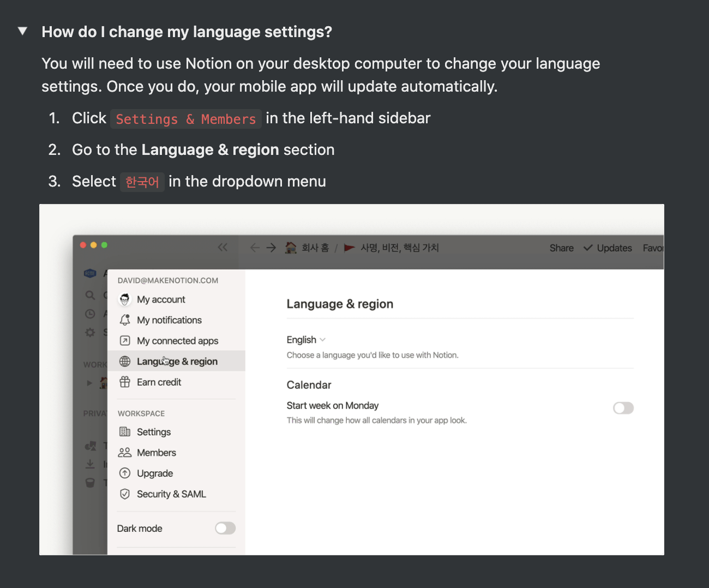Image resolution: width=709 pixels, height=588 pixels.
Task: Click the templates shapes icon in dimmed sidebar
Action: [x=90, y=446]
